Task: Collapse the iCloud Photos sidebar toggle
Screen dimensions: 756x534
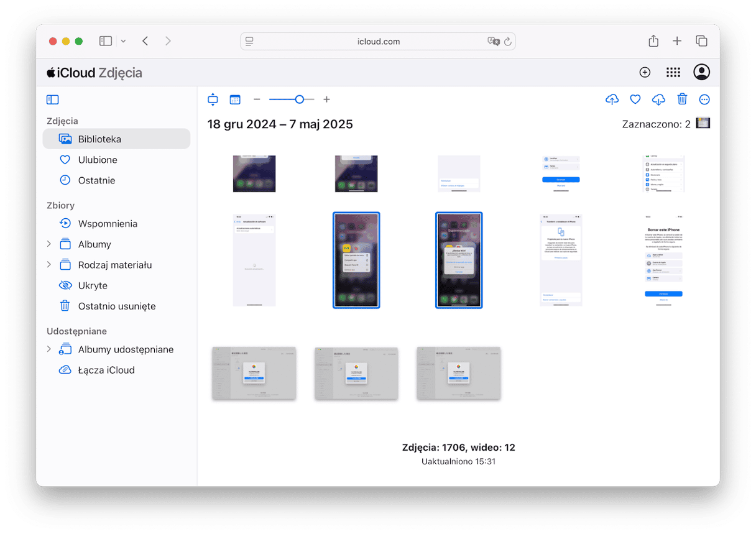Action: tap(53, 99)
